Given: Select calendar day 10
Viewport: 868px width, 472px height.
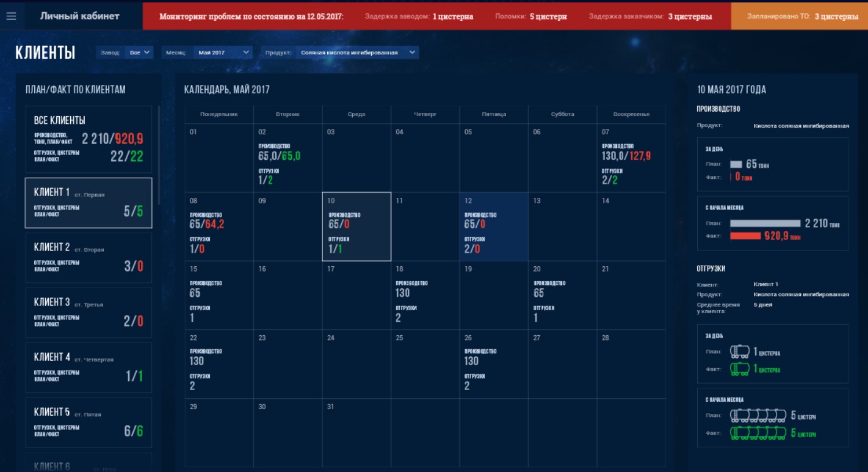Looking at the screenshot, I should [x=356, y=227].
